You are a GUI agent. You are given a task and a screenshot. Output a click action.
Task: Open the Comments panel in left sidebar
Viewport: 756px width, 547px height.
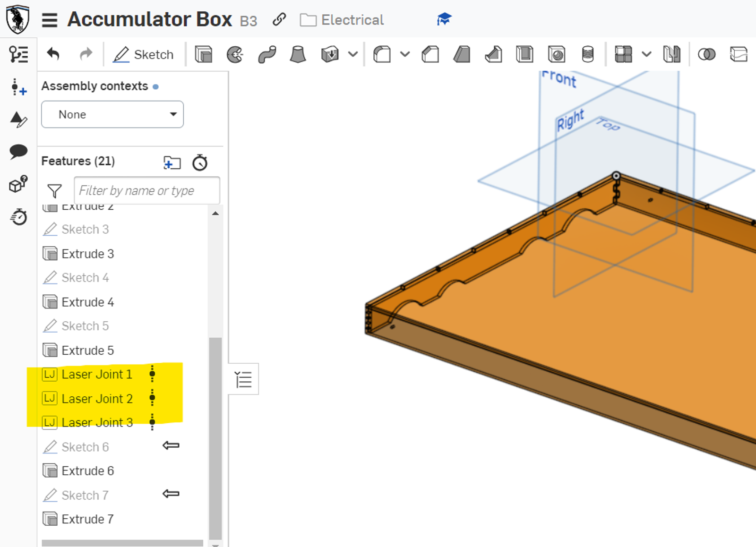[18, 152]
